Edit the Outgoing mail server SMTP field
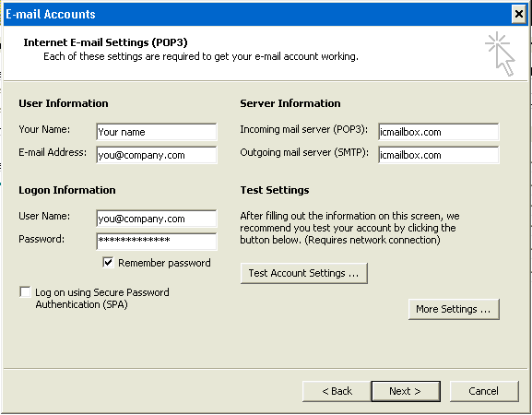The width and height of the screenshot is (532, 415). [x=438, y=155]
